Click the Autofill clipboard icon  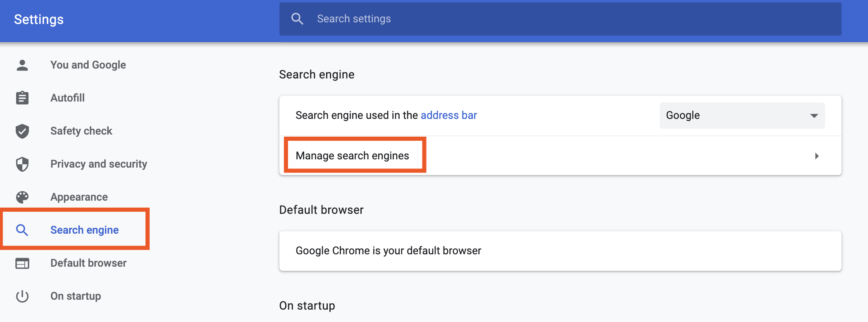click(x=22, y=98)
